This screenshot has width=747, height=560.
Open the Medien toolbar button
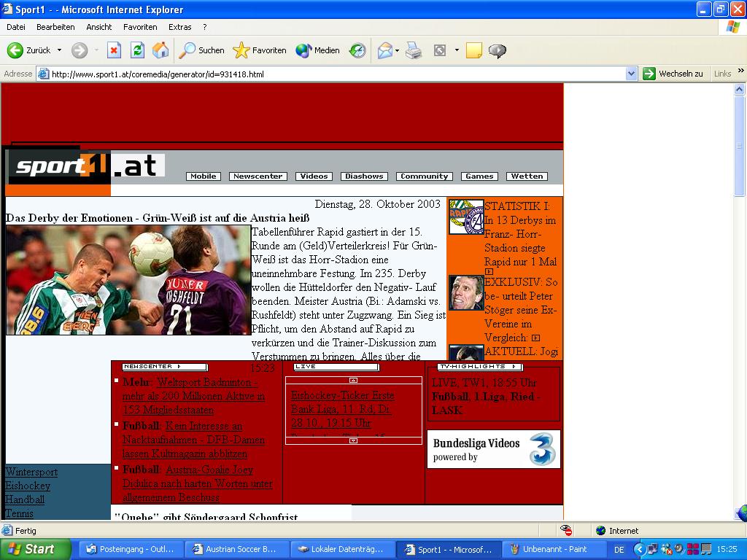pos(318,50)
